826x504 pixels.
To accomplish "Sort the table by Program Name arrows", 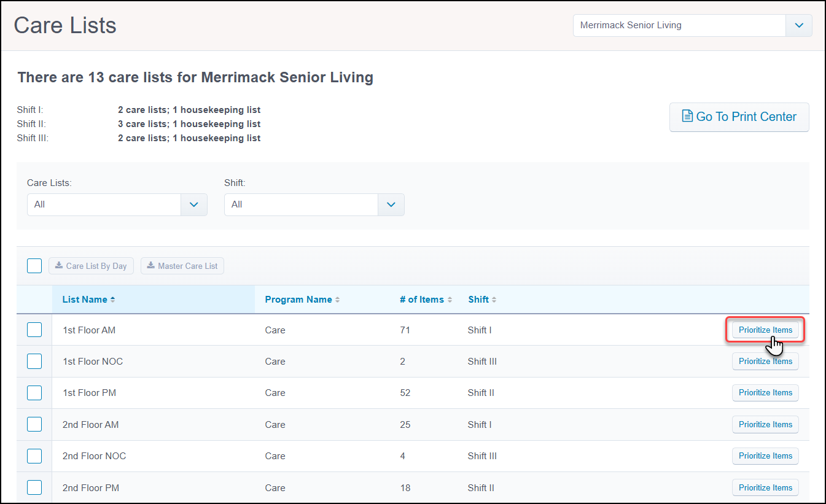I will click(338, 299).
